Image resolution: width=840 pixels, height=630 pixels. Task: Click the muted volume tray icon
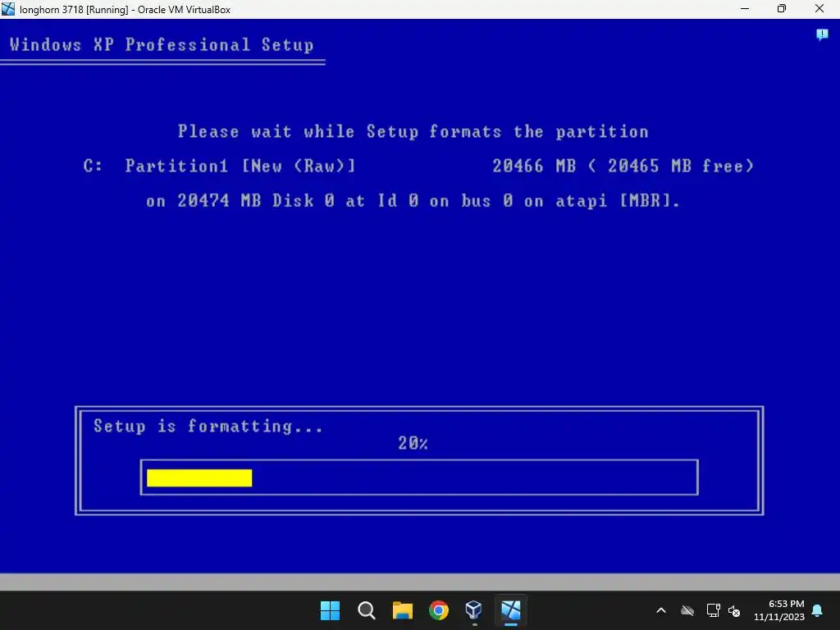[x=734, y=610]
